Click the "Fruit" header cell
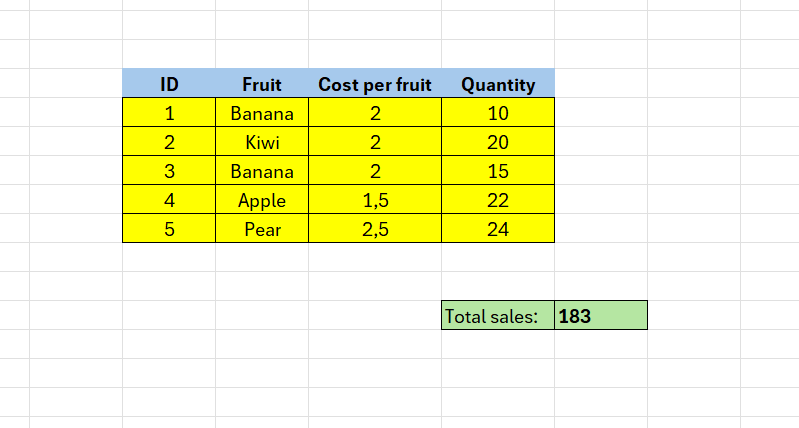Image resolution: width=799 pixels, height=428 pixels. (x=262, y=84)
